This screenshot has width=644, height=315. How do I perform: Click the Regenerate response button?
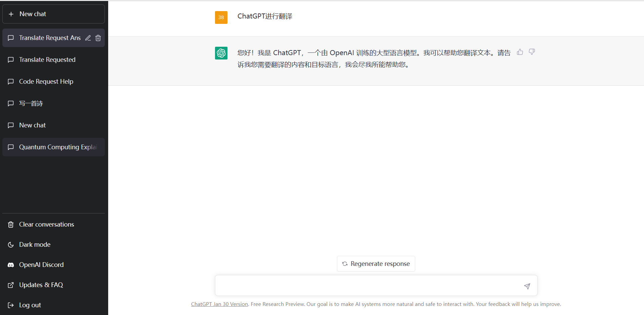(376, 264)
